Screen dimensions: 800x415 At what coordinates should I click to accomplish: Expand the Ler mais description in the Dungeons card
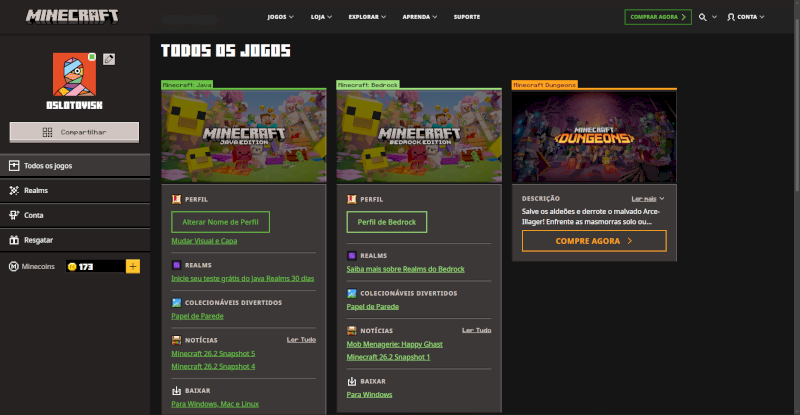[647, 199]
